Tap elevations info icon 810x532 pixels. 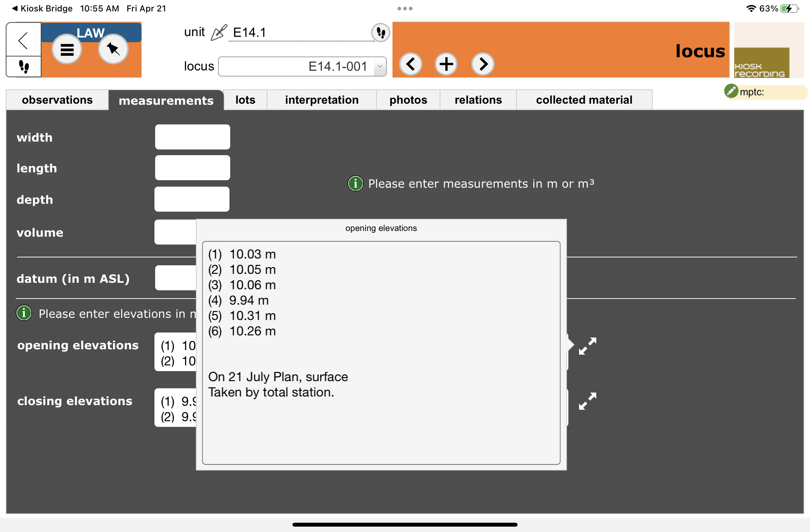[x=24, y=313]
